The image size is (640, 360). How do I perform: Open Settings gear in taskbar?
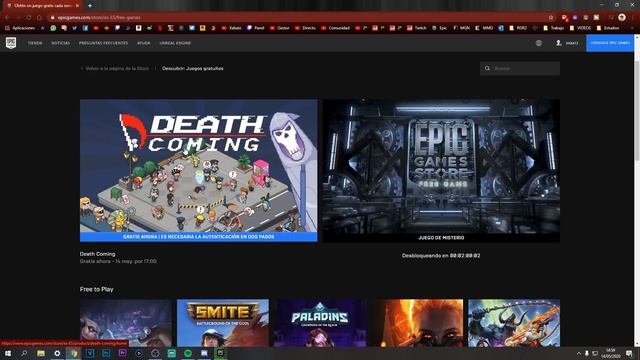(x=57, y=353)
